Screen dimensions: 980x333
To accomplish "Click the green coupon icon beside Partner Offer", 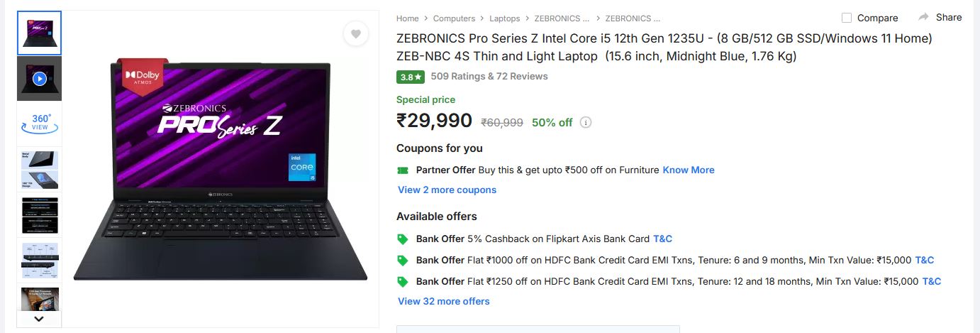I will click(x=403, y=170).
